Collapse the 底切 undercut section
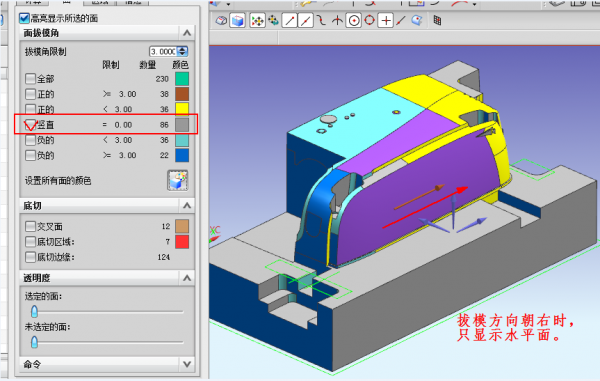This screenshot has height=381, width=600. [x=187, y=206]
